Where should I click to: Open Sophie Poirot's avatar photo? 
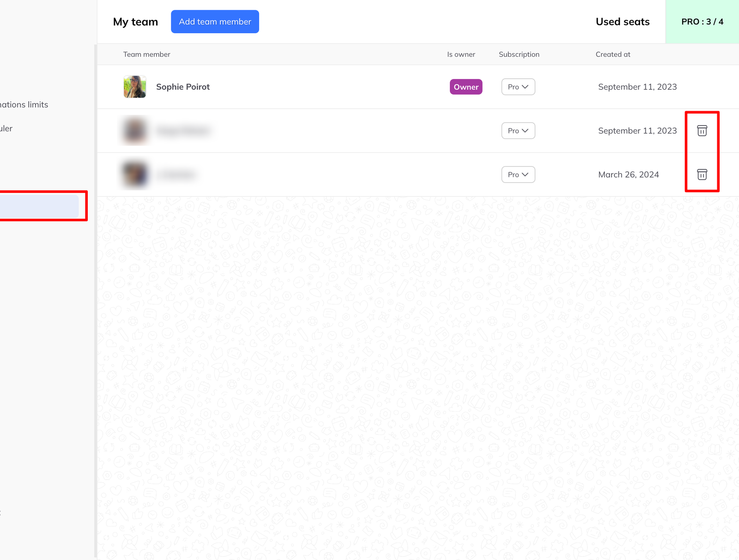pyautogui.click(x=135, y=87)
